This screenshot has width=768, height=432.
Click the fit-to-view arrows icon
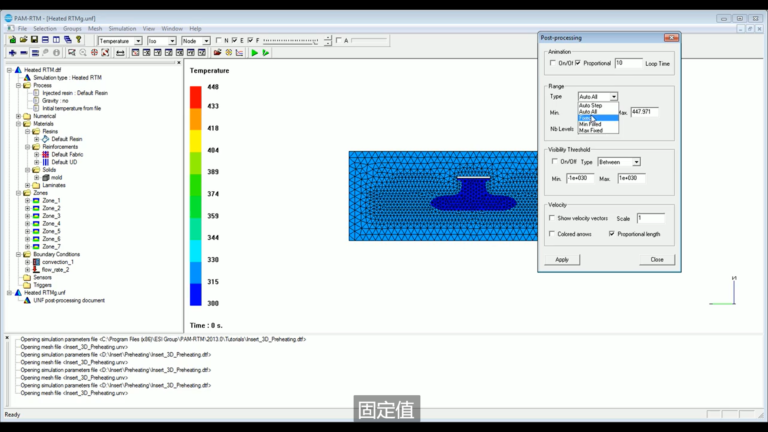point(105,52)
